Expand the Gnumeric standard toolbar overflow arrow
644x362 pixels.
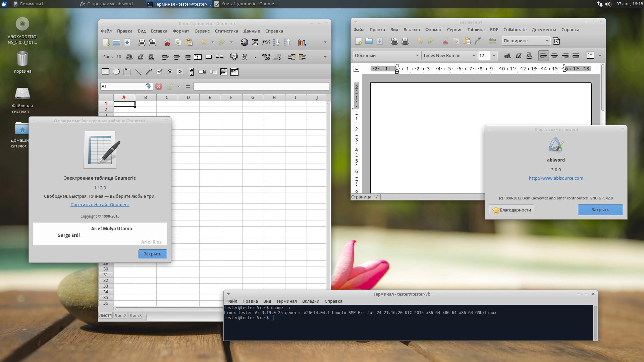pyautogui.click(x=325, y=42)
